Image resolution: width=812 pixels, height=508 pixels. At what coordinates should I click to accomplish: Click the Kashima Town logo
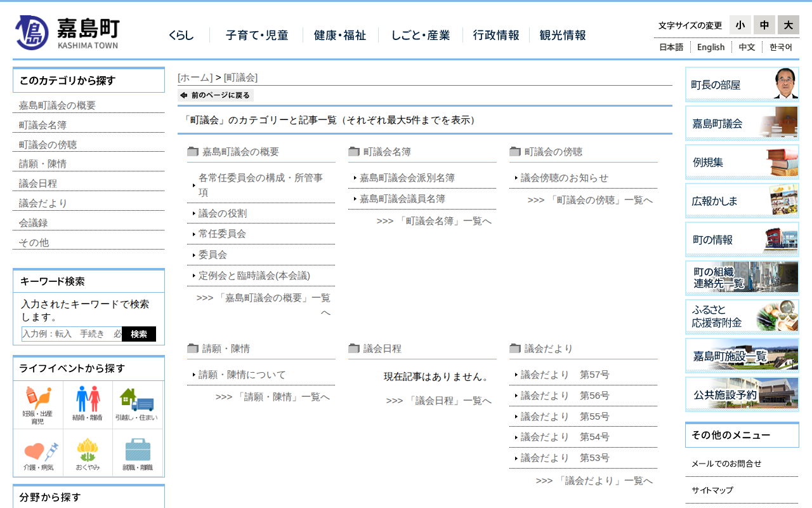(x=67, y=33)
